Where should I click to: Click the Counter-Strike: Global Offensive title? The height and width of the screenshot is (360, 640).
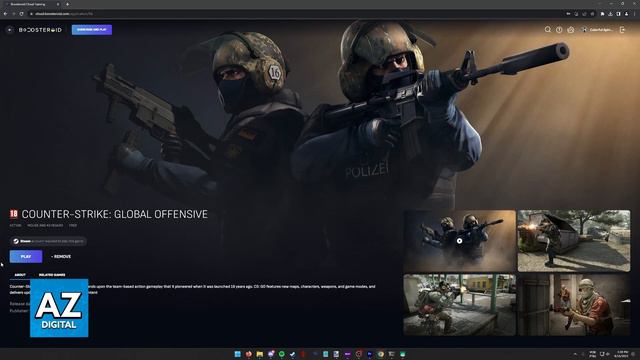115,214
